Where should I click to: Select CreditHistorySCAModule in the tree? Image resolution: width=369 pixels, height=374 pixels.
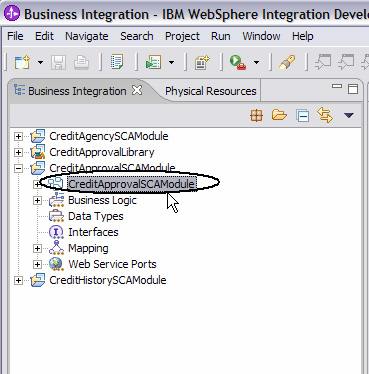coord(108,280)
